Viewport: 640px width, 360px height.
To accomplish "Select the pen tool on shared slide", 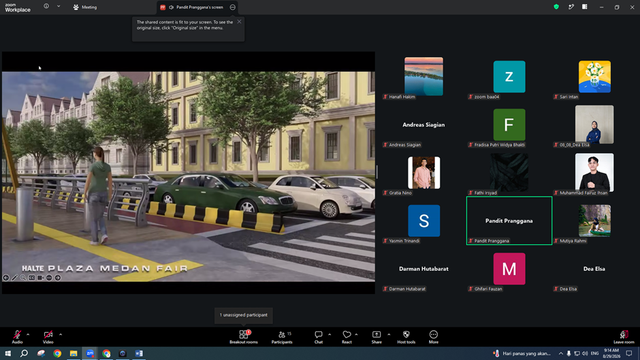I will pos(15,278).
